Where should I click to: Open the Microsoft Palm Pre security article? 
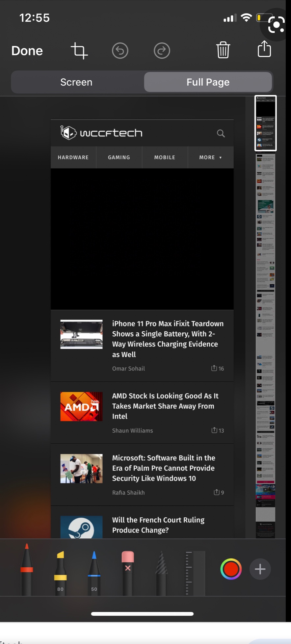(164, 468)
